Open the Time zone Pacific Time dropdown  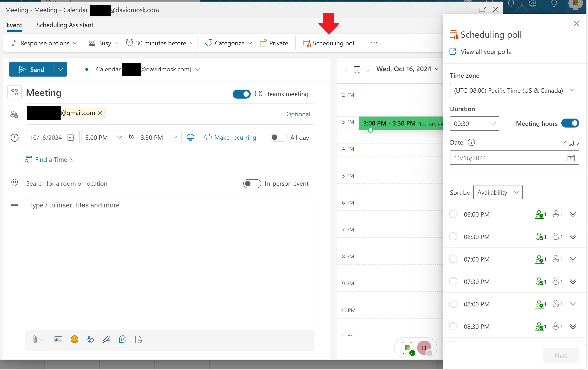pos(514,90)
